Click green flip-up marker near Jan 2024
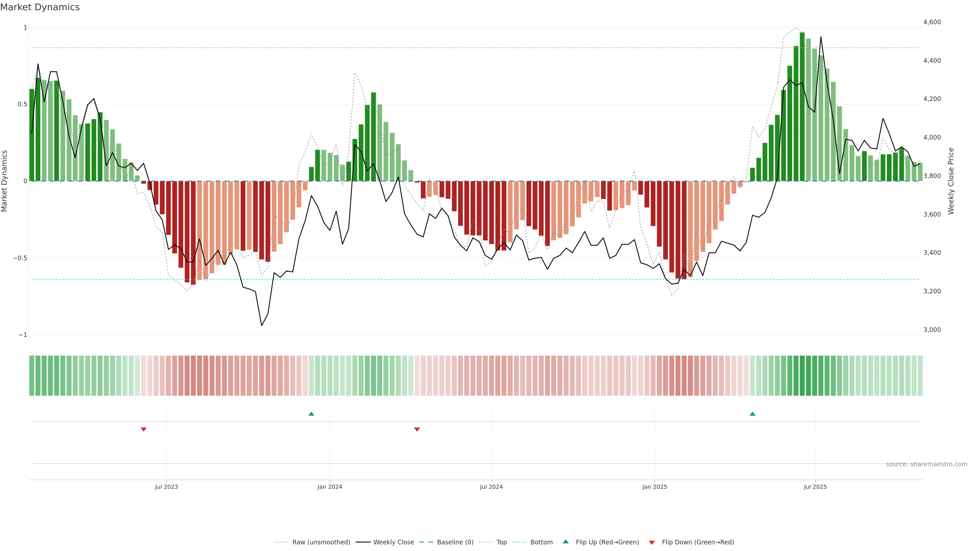The image size is (980, 551). click(x=311, y=414)
